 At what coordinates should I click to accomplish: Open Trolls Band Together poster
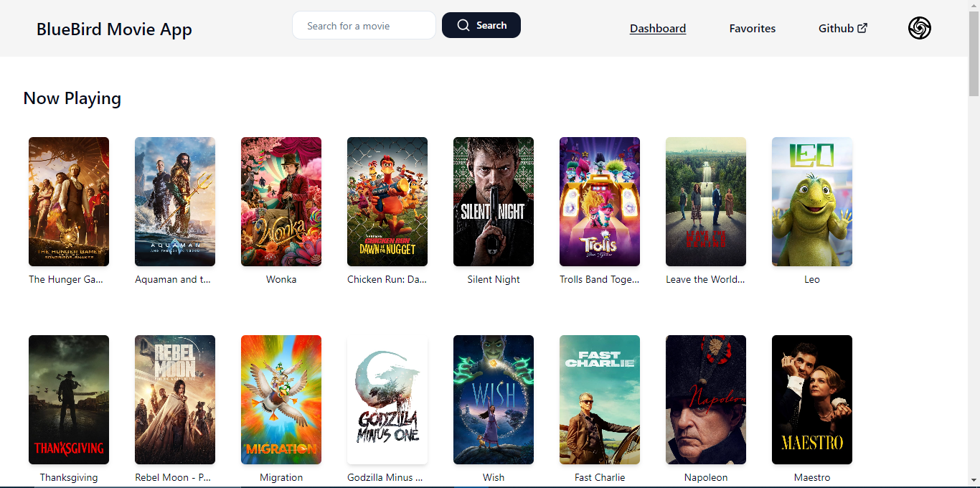600,202
